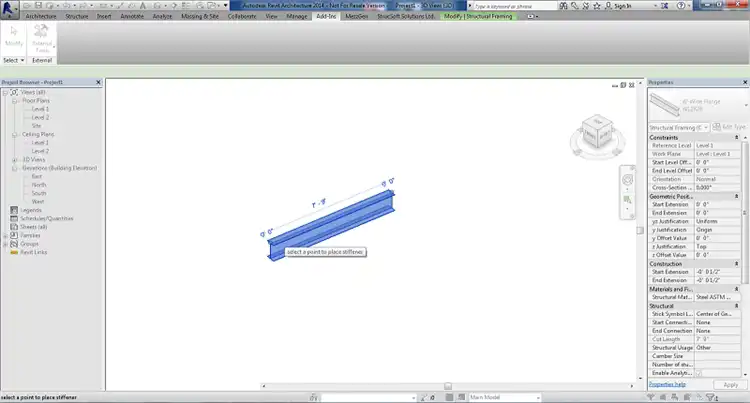The height and width of the screenshot is (403, 750).
Task: Switch to the Massing & Site tab
Action: tap(200, 16)
